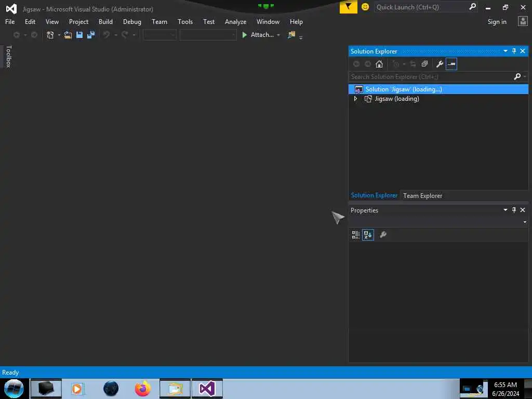Focus the Search Solution Explorer field
The width and height of the screenshot is (532, 399).
click(x=431, y=77)
